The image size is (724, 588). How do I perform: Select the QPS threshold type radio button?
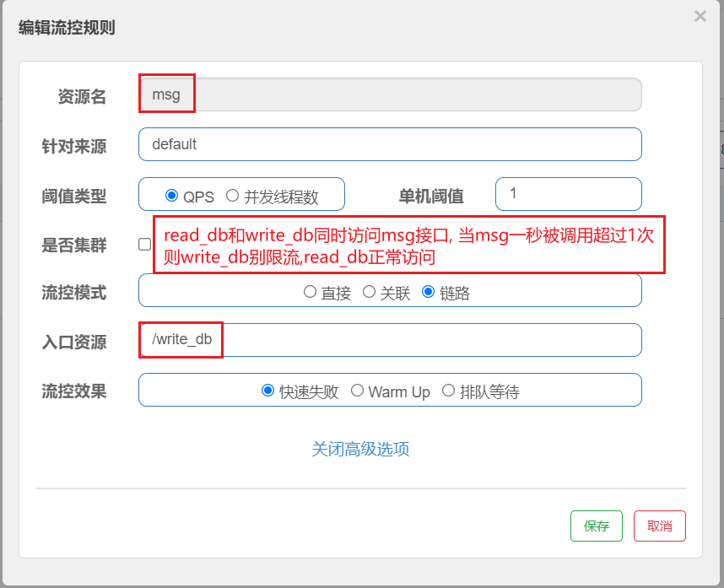pyautogui.click(x=172, y=194)
